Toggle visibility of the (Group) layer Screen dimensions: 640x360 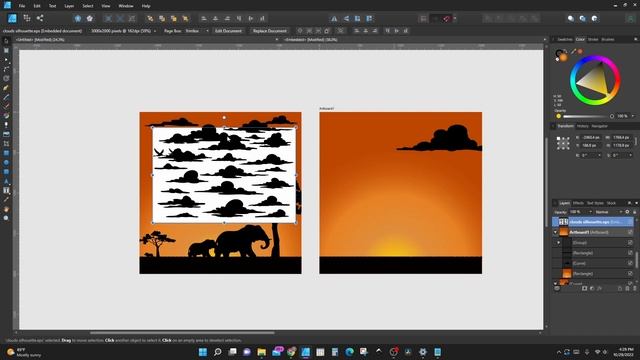point(630,242)
